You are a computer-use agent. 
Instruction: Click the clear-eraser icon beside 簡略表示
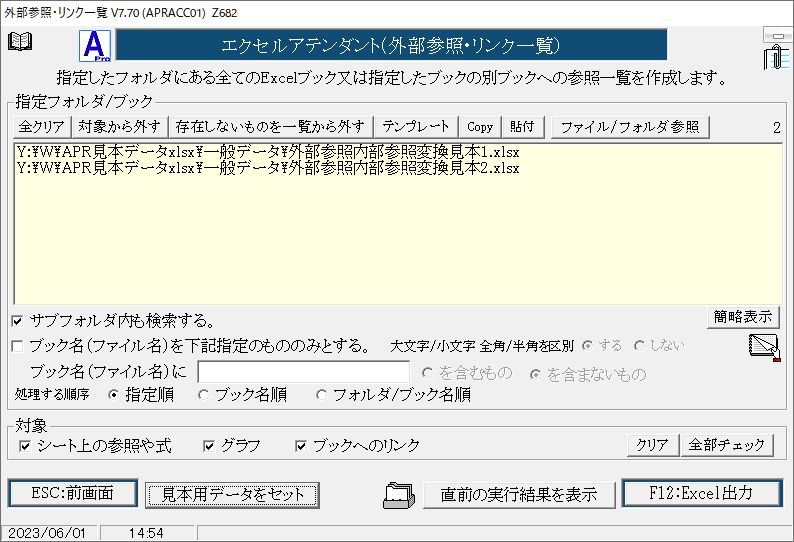[x=764, y=347]
